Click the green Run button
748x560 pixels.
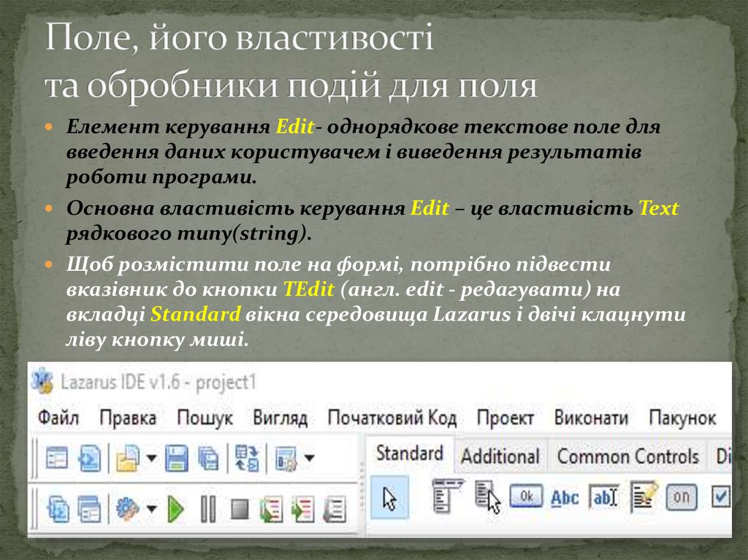tap(176, 508)
